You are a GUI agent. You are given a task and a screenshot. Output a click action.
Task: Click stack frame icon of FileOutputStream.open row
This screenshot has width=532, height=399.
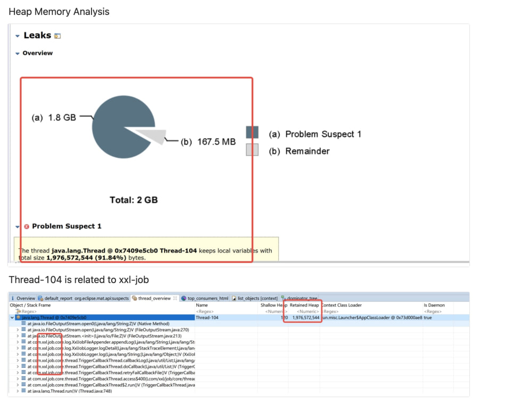(23, 330)
